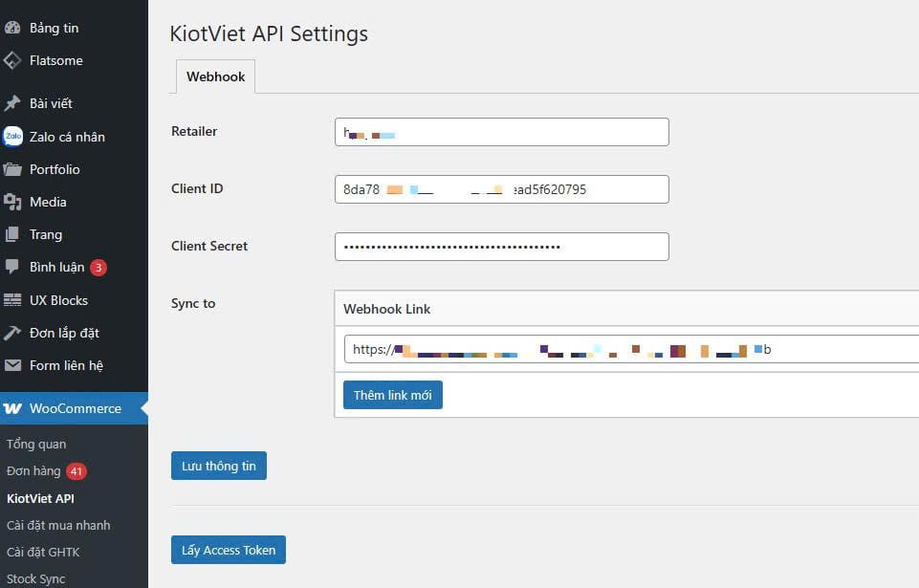The height and width of the screenshot is (588, 919).
Task: Click the WooCommerce logo icon
Action: [12, 408]
